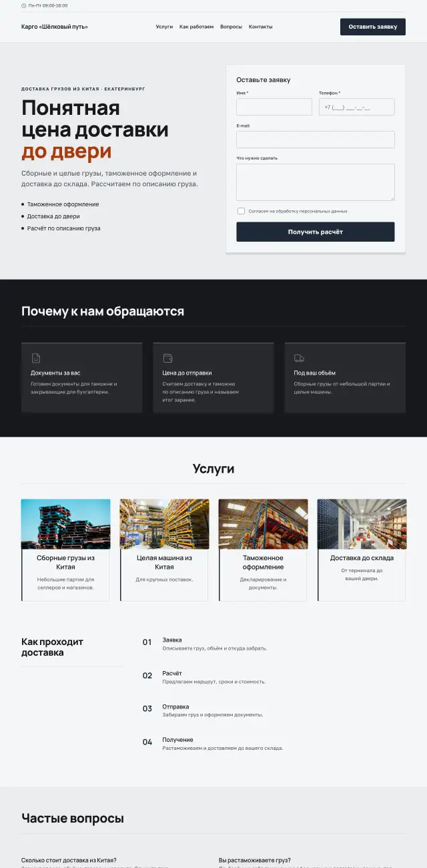This screenshot has width=427, height=868.
Task: Click the Цена до отправки heading
Action: click(187, 373)
